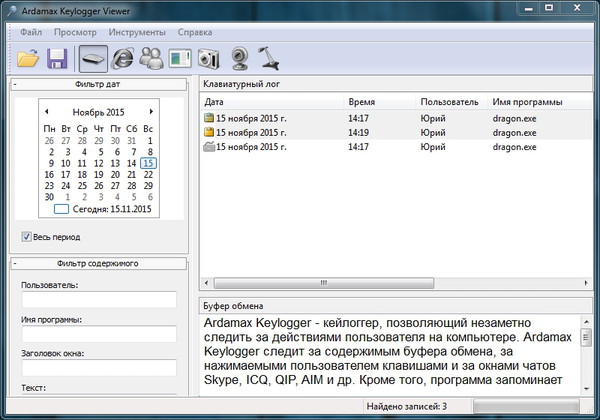Go to next month in calendar
The width and height of the screenshot is (600, 420).
[151, 112]
